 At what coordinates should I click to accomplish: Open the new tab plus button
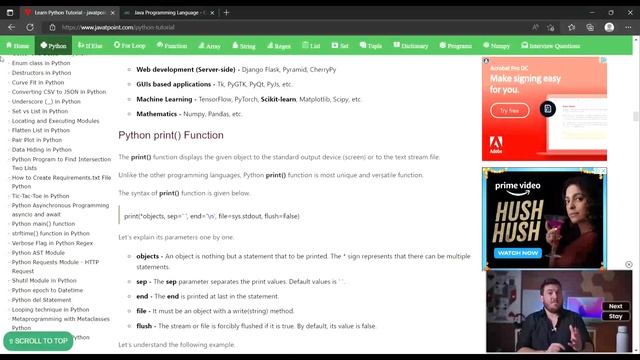click(226, 13)
